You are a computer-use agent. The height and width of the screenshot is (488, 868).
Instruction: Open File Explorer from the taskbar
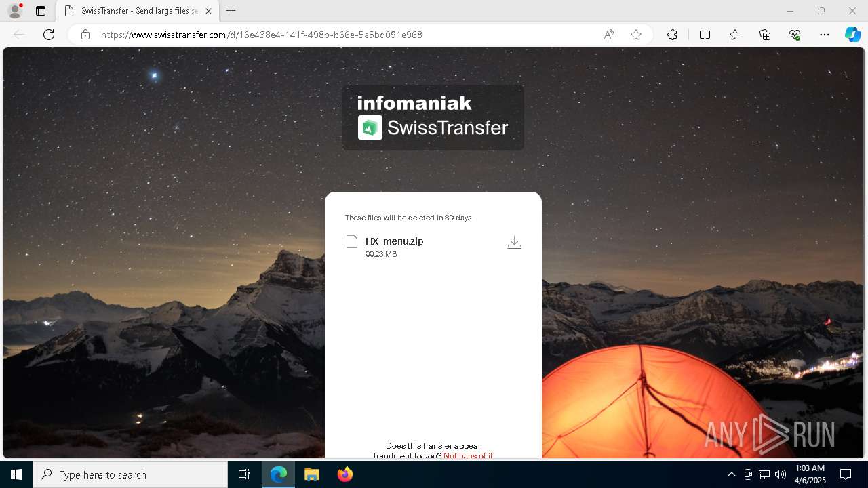(x=312, y=474)
